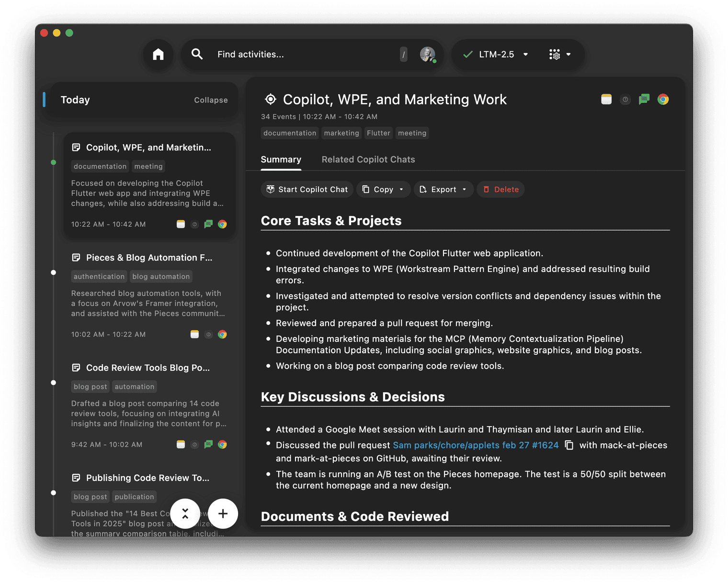The image size is (728, 583).
Task: Click the floating collapse-all chevrons button
Action: pos(185,514)
